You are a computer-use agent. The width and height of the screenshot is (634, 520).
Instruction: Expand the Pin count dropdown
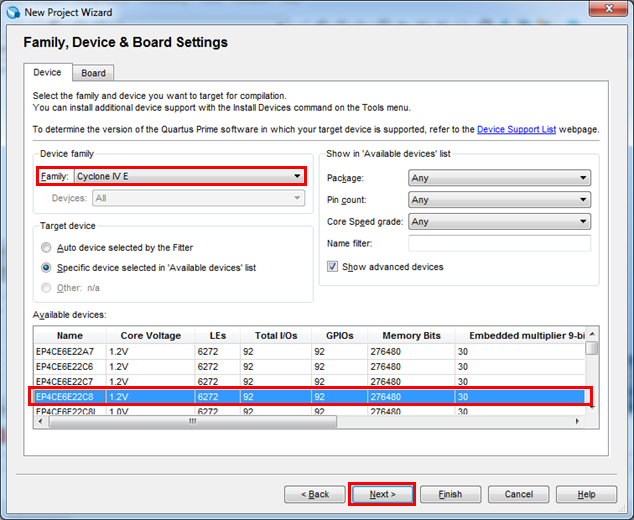pyautogui.click(x=499, y=200)
